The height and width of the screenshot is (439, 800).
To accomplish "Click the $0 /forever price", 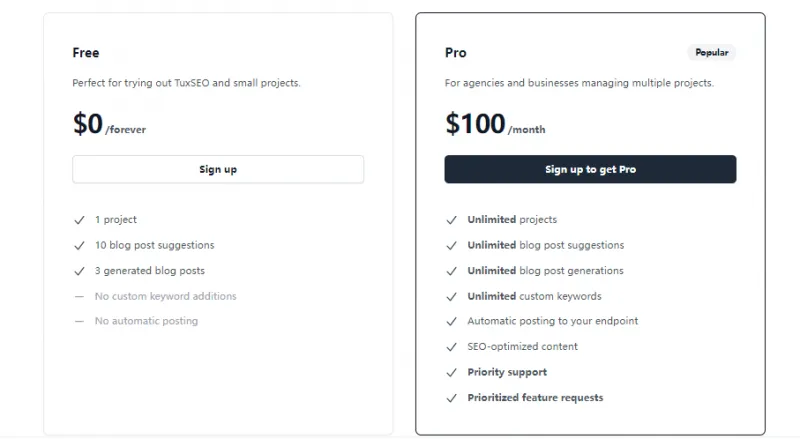I will (109, 125).
